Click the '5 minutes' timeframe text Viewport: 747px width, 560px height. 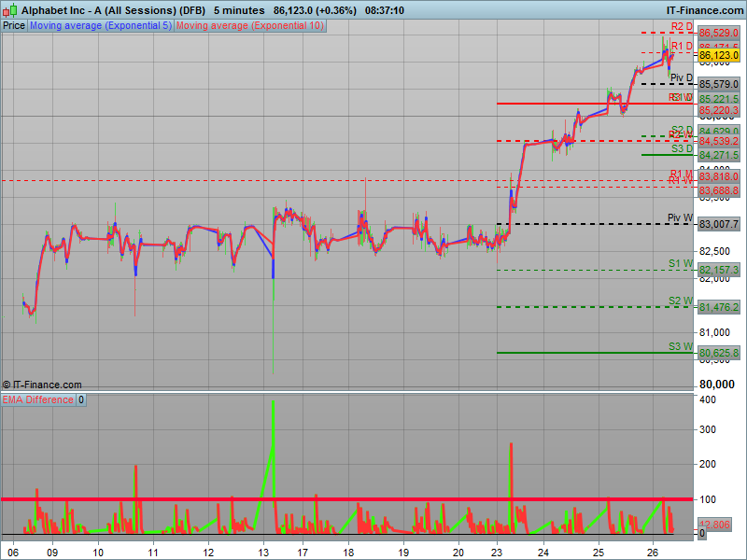point(239,10)
